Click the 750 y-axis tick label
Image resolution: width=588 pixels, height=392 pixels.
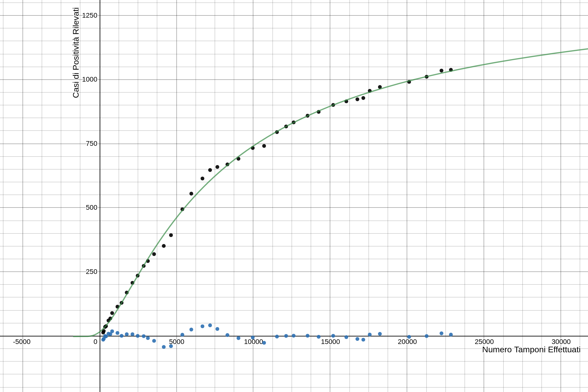point(91,144)
